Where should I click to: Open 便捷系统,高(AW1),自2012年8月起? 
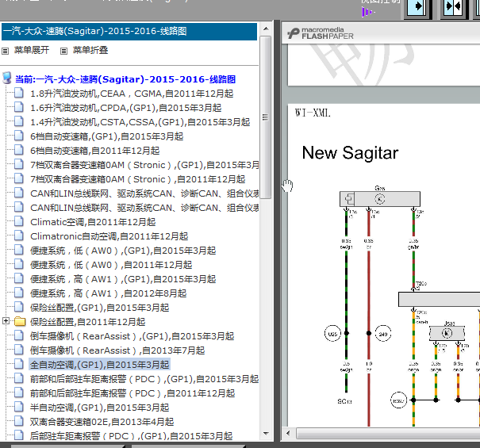[x=108, y=293]
